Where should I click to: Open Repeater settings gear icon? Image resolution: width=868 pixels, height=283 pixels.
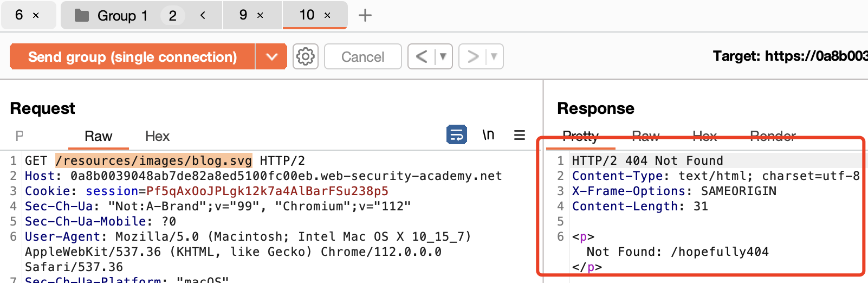click(306, 56)
